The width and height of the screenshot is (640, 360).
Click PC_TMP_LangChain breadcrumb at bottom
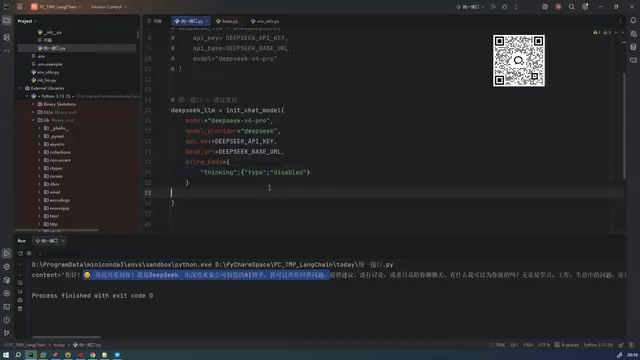click(x=25, y=345)
